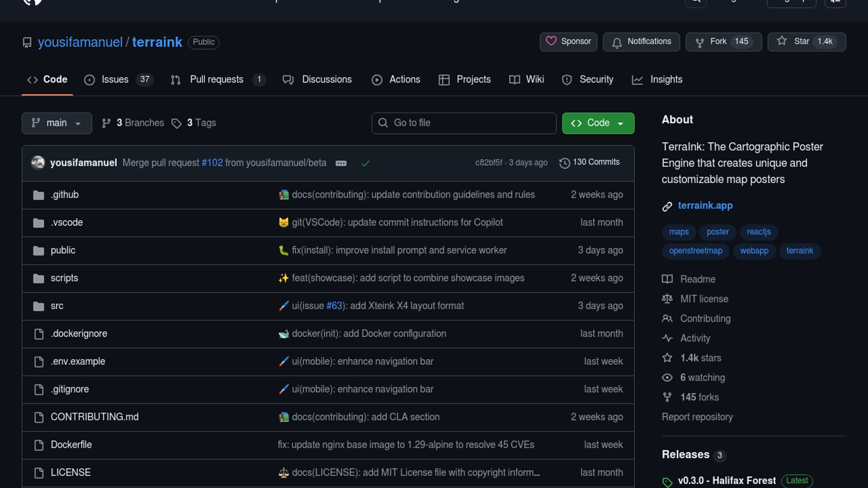Click the Sponsor heart icon
The height and width of the screenshot is (488, 868).
pos(551,41)
